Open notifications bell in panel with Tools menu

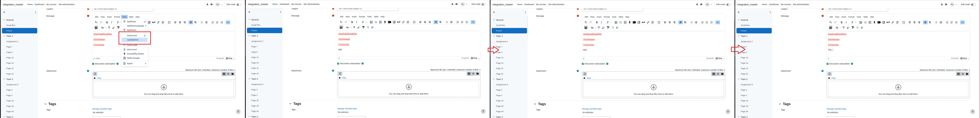click(207, 5)
